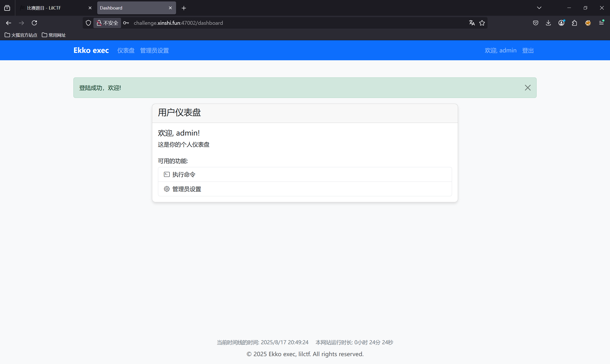Open the 管理员设置 navbar item
Image resolution: width=610 pixels, height=364 pixels.
(154, 50)
